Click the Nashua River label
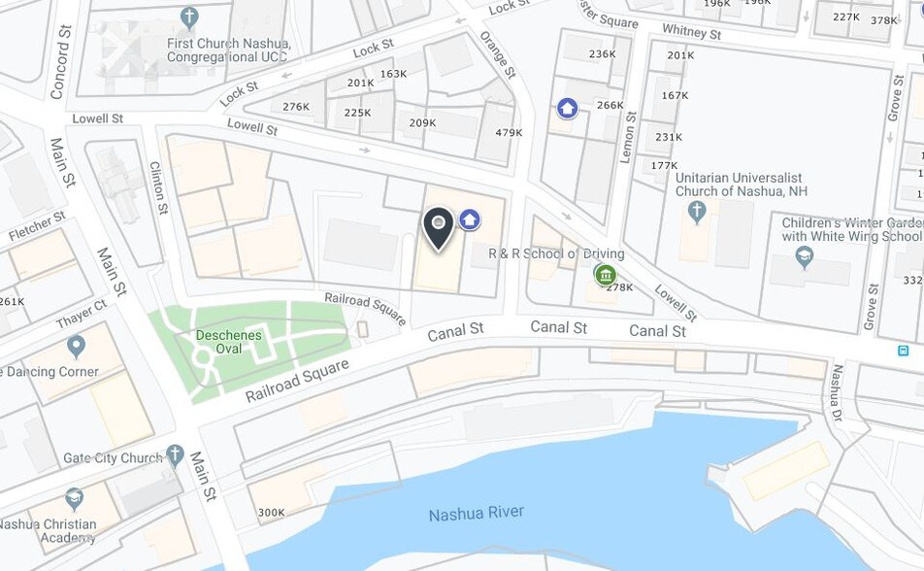The width and height of the screenshot is (924, 571). pyautogui.click(x=477, y=513)
